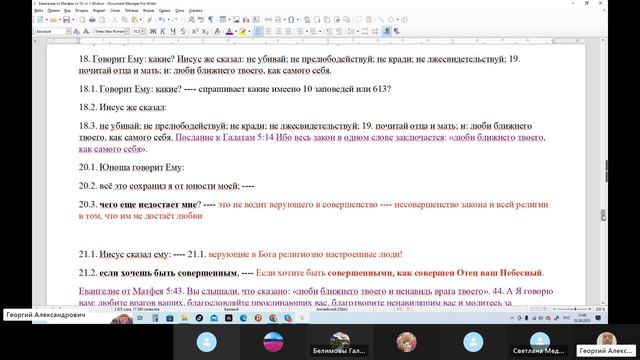
Task: Open the paragraph style dropdown
Action: click(x=69, y=31)
